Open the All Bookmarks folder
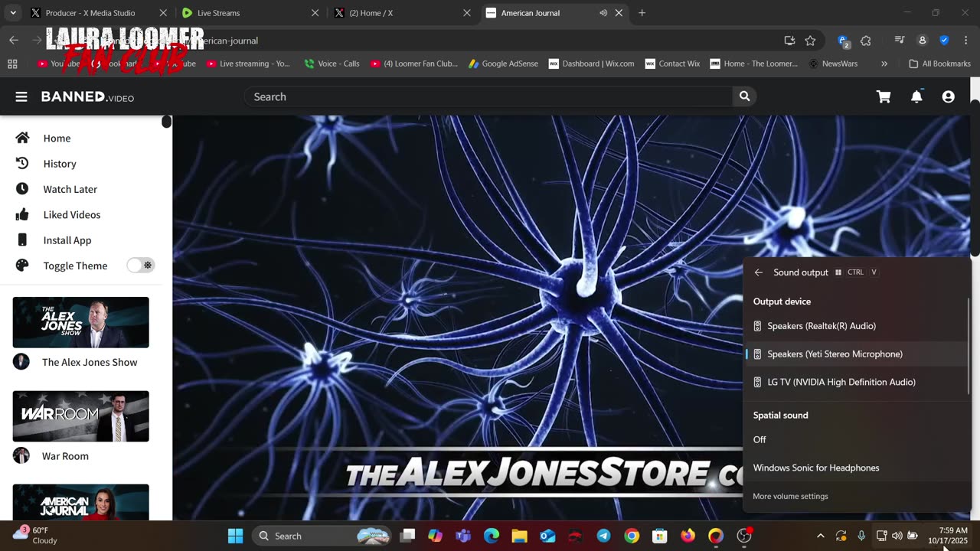 (x=939, y=64)
